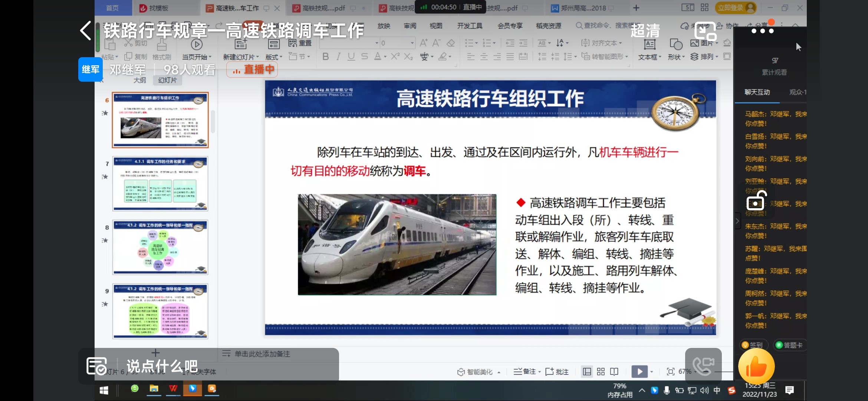Viewport: 868px width, 401px height.
Task: Click the back arrow of the livestream
Action: point(85,30)
